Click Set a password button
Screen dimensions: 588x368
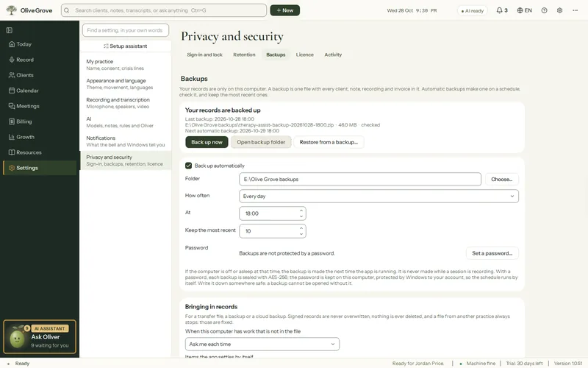pos(492,253)
